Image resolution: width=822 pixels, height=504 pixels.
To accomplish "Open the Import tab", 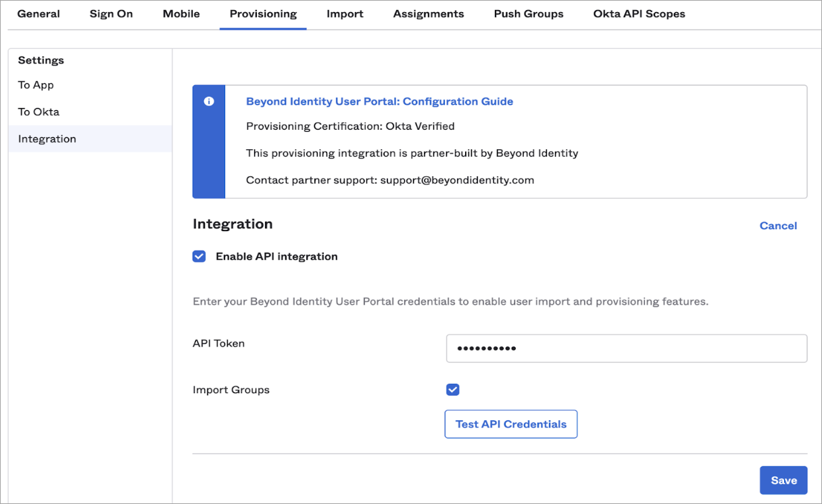I will click(345, 14).
